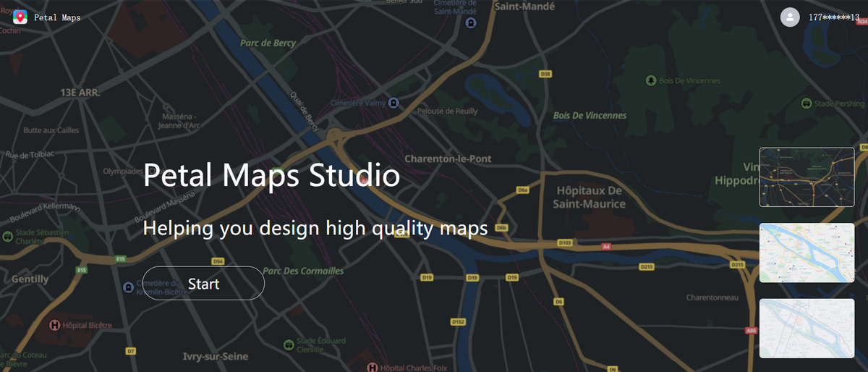The height and width of the screenshot is (372, 868).
Task: Click the Petal Maps logo icon
Action: click(20, 17)
